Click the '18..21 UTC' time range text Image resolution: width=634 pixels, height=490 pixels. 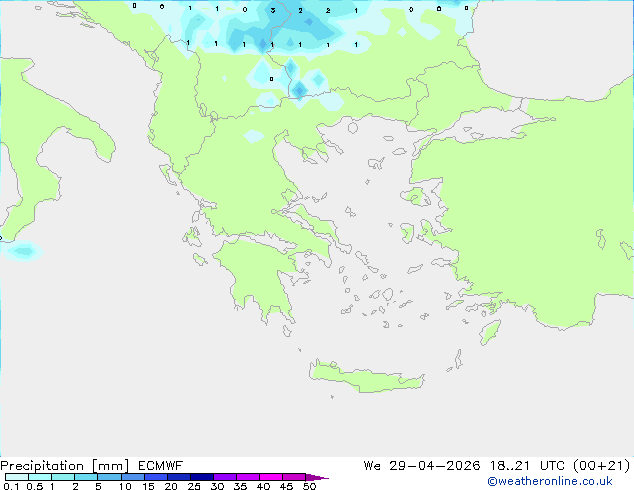click(529, 466)
